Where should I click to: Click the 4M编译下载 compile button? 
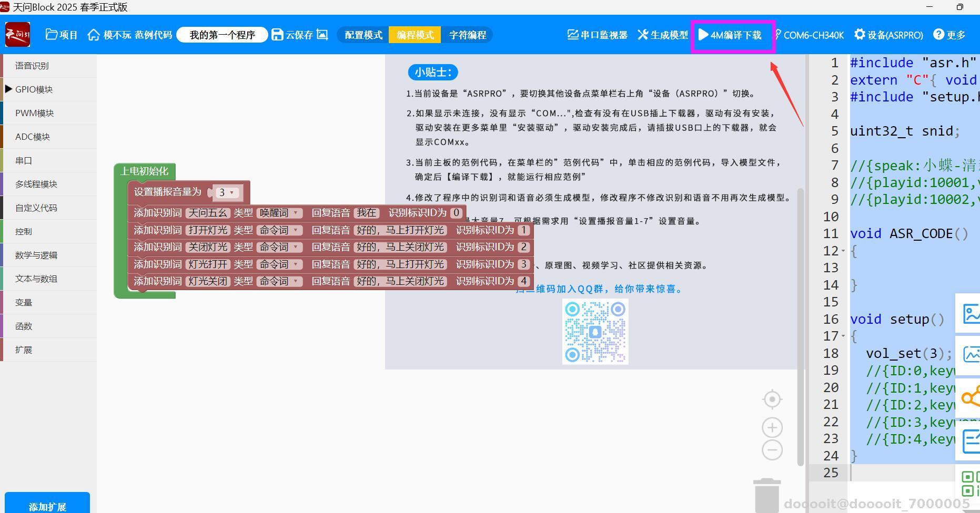pyautogui.click(x=732, y=35)
